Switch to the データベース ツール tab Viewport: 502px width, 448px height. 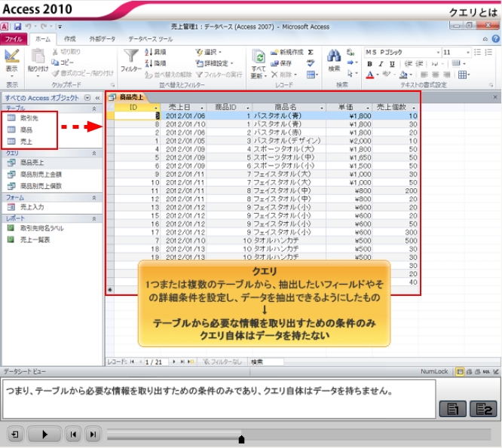click(151, 39)
